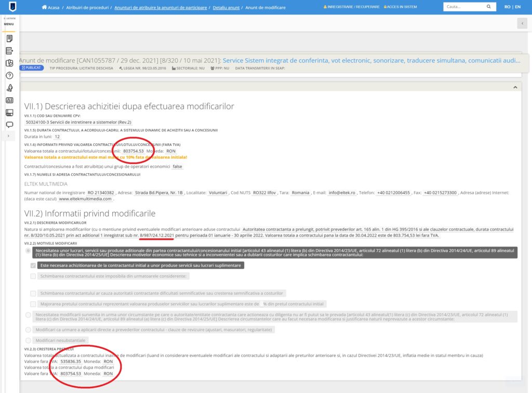Image resolution: width=532 pixels, height=393 pixels.
Task: Click registration number RO 21340382
Action: (101, 193)
